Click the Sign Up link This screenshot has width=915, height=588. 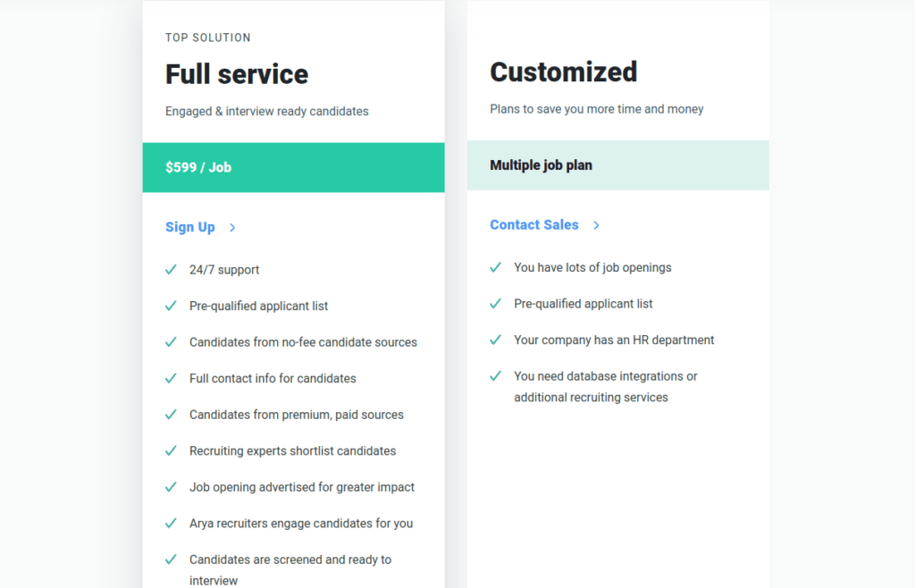point(189,227)
